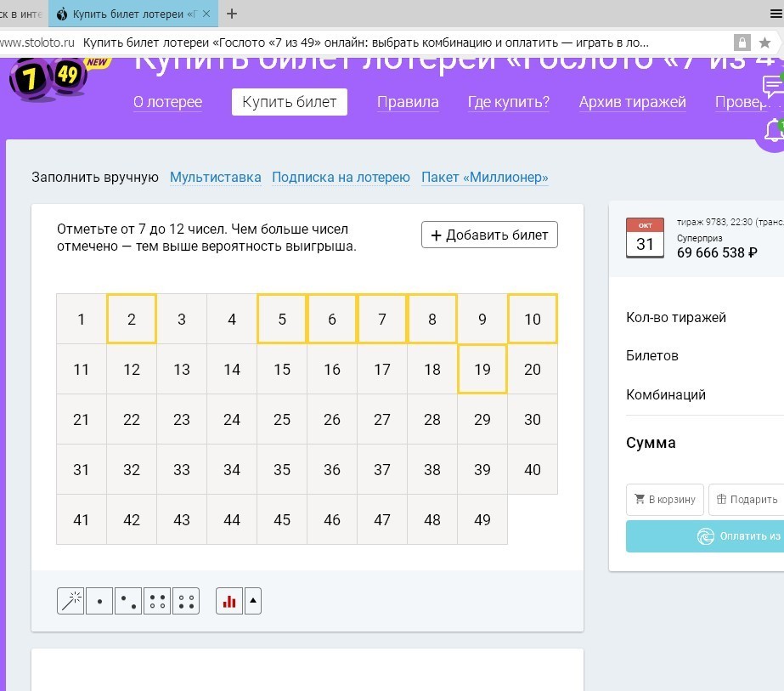
Task: Click the Подарить button
Action: pyautogui.click(x=747, y=500)
